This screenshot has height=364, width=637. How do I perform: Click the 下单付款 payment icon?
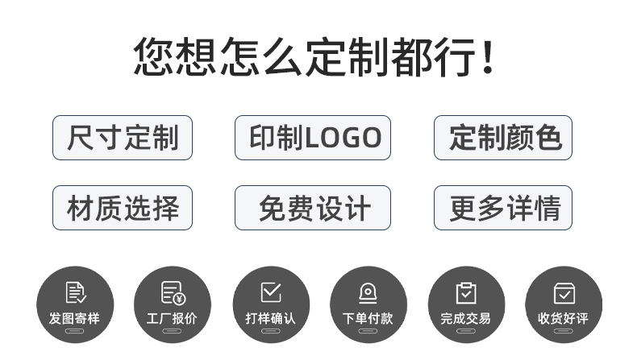(x=368, y=292)
